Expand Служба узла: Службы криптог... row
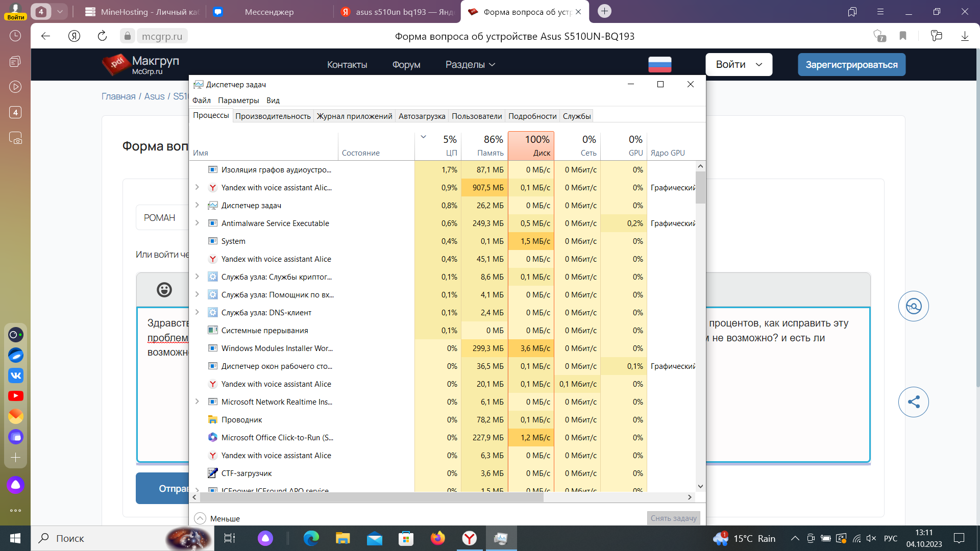Viewport: 980px width, 551px height. (197, 277)
